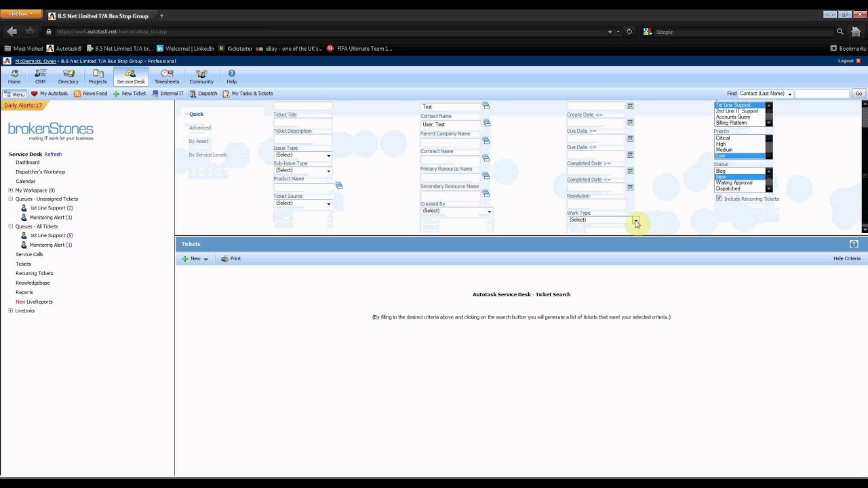Toggle Include Recurring Tickets checkbox
868x488 pixels.
click(719, 199)
